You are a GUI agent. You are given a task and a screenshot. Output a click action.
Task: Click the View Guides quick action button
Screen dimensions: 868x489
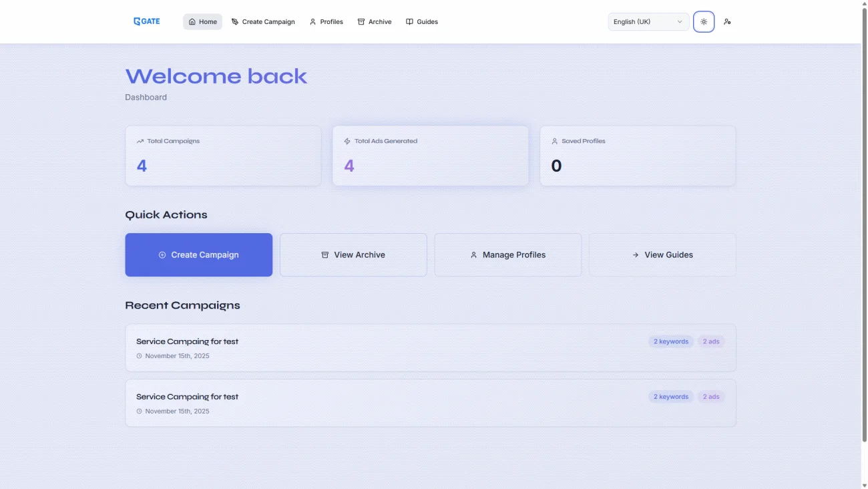[x=662, y=255]
